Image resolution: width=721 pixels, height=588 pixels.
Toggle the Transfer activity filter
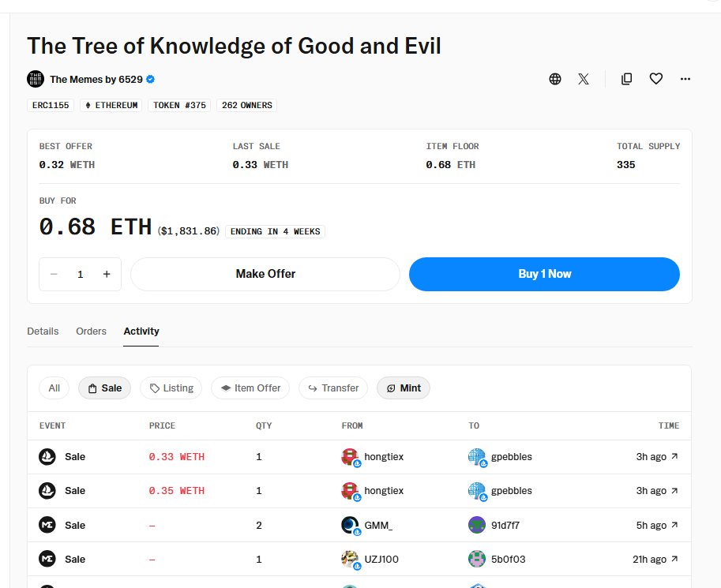pyautogui.click(x=333, y=388)
